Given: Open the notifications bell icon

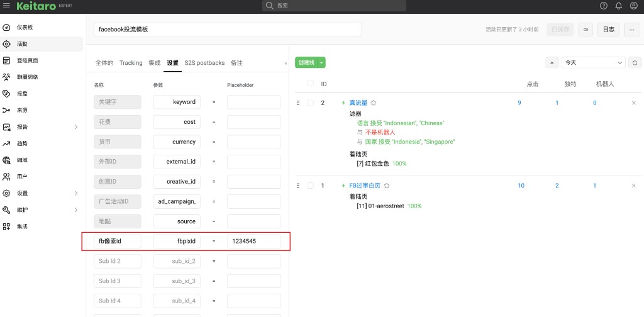Looking at the screenshot, I should pos(619,6).
